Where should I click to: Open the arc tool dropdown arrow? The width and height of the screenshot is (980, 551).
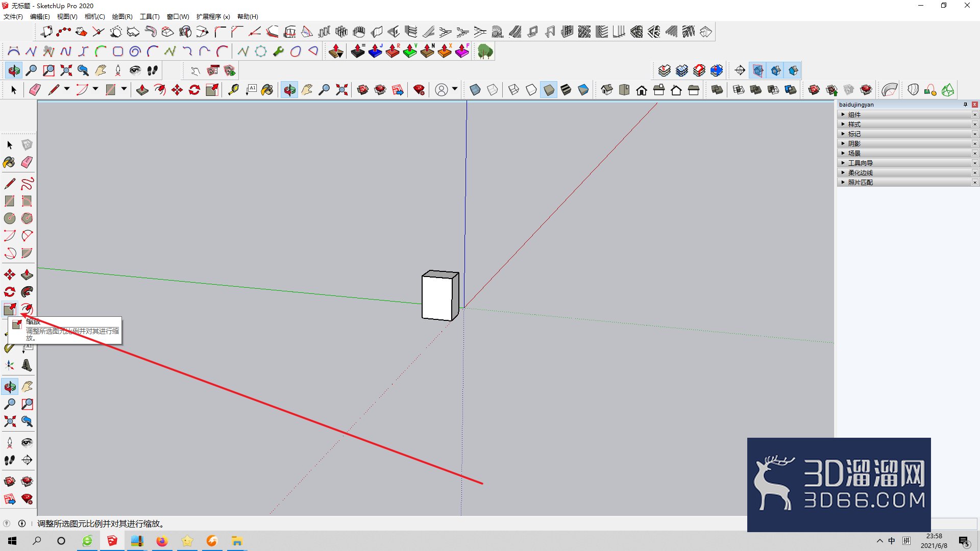(x=95, y=89)
